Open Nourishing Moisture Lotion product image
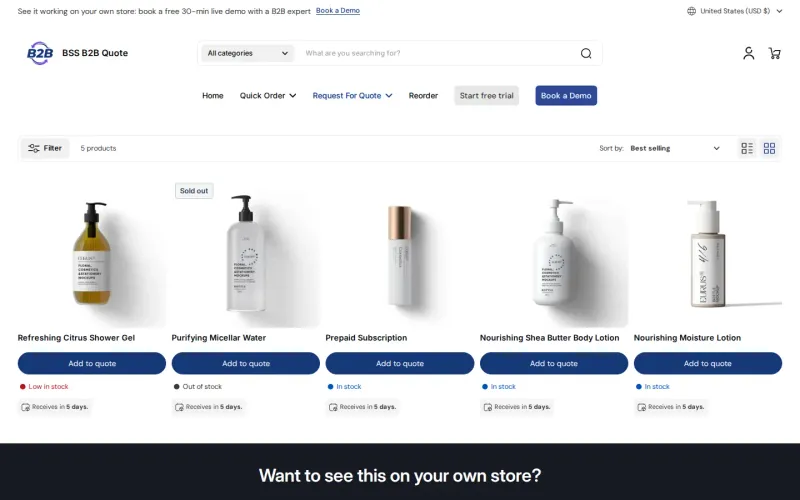Viewport: 800px width, 500px height. pos(708,253)
